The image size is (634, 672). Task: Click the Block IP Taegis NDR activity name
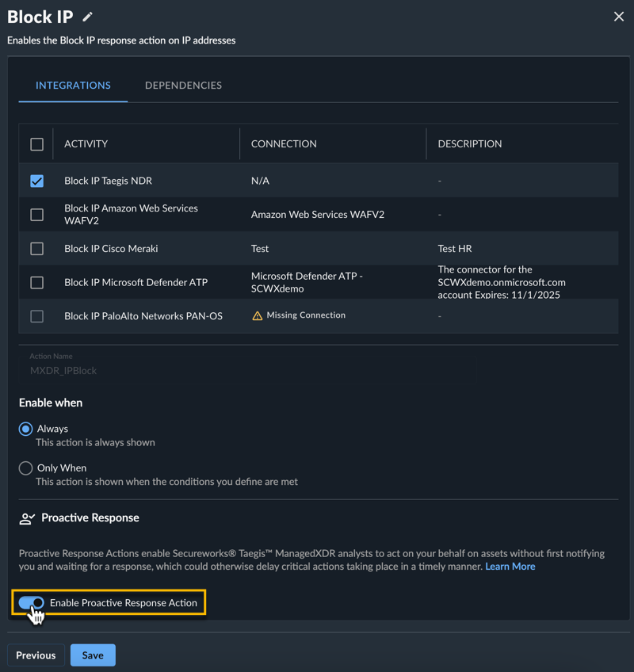tap(108, 181)
